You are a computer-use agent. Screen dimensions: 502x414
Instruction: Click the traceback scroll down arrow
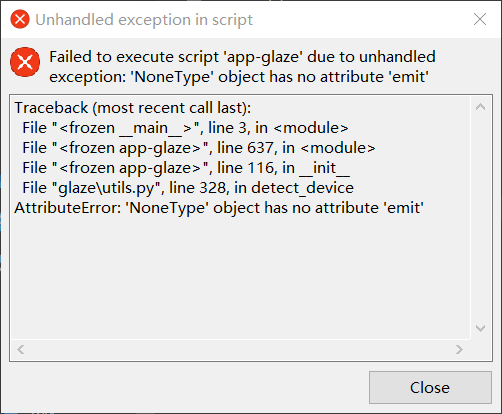coord(480,328)
